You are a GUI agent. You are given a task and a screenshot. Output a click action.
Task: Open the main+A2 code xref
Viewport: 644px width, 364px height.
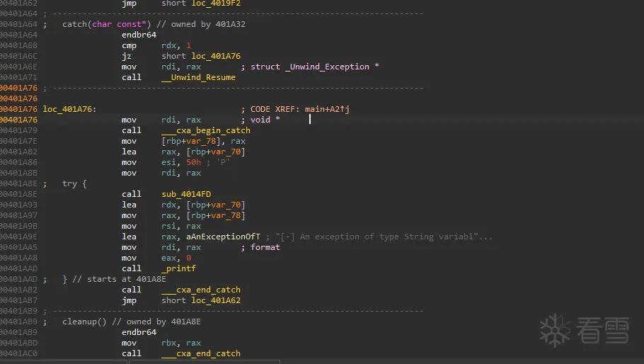click(x=327, y=109)
